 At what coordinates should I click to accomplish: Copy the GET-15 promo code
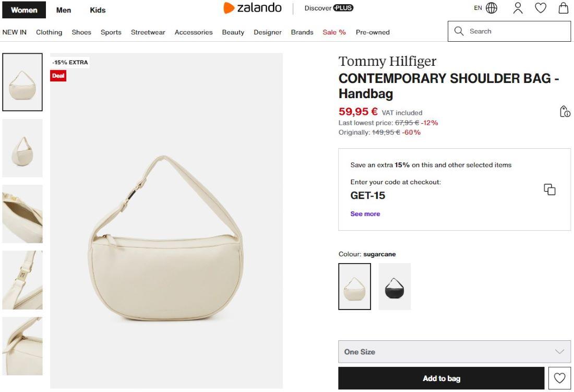pyautogui.click(x=549, y=189)
